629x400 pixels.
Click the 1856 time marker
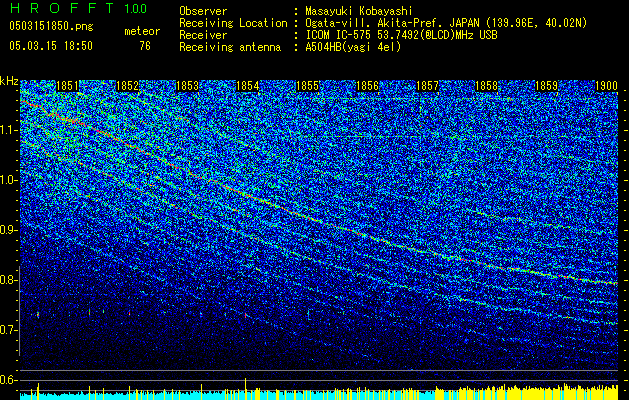tap(367, 86)
